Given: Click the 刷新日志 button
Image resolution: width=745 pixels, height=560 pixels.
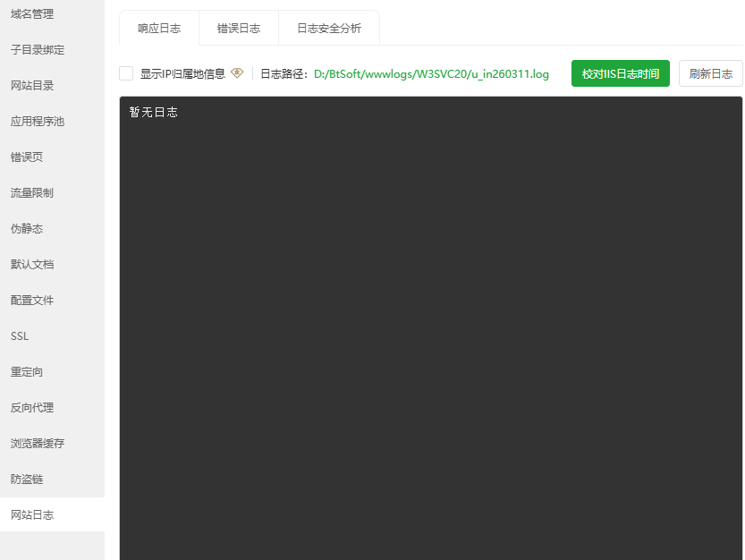Looking at the screenshot, I should coord(710,73).
